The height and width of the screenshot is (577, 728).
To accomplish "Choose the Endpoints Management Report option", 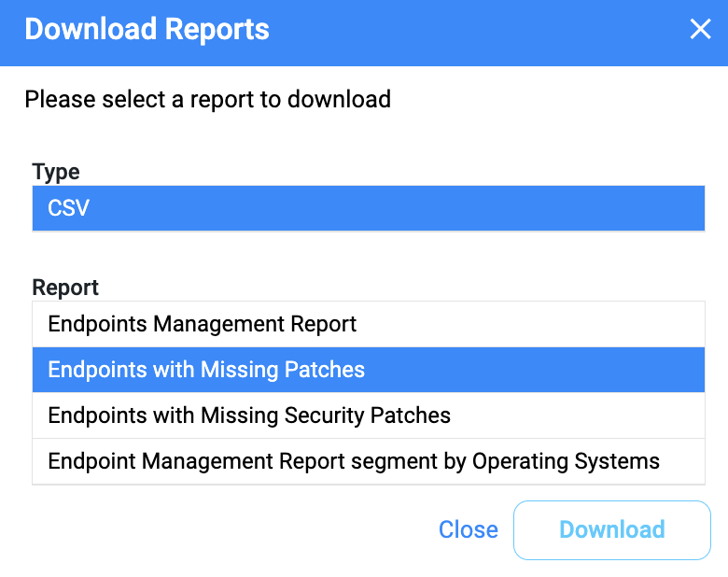I will pyautogui.click(x=369, y=324).
